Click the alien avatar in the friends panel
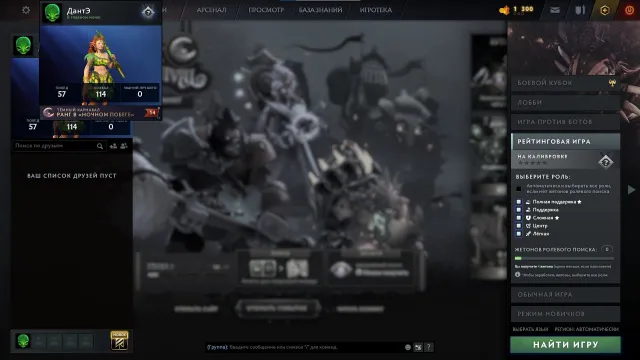 (x=23, y=45)
